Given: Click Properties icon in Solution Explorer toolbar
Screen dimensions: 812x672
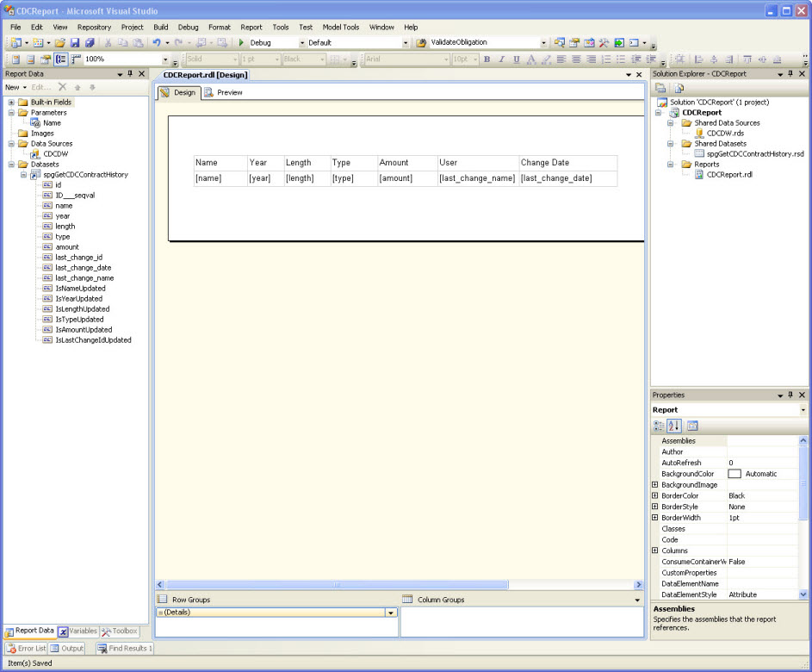Looking at the screenshot, I should (660, 88).
